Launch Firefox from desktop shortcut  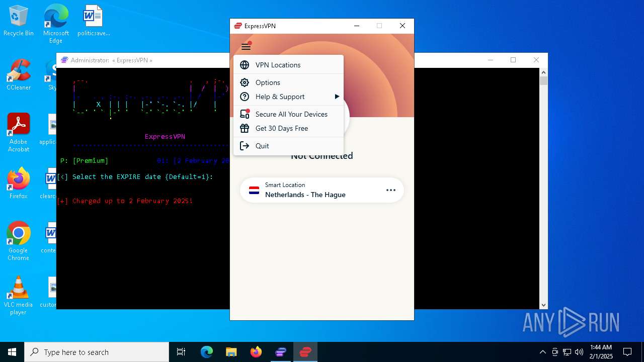point(19,184)
